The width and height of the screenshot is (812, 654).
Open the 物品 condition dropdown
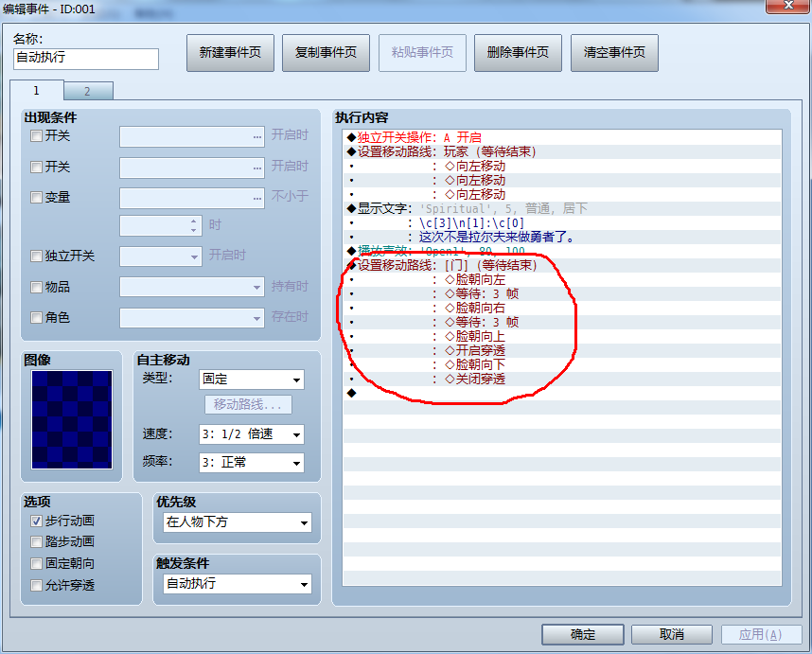pos(192,287)
